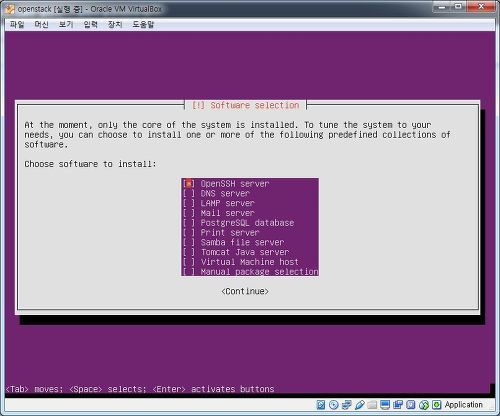Click the 'Application' host key label
The height and width of the screenshot is (416, 500).
click(463, 405)
